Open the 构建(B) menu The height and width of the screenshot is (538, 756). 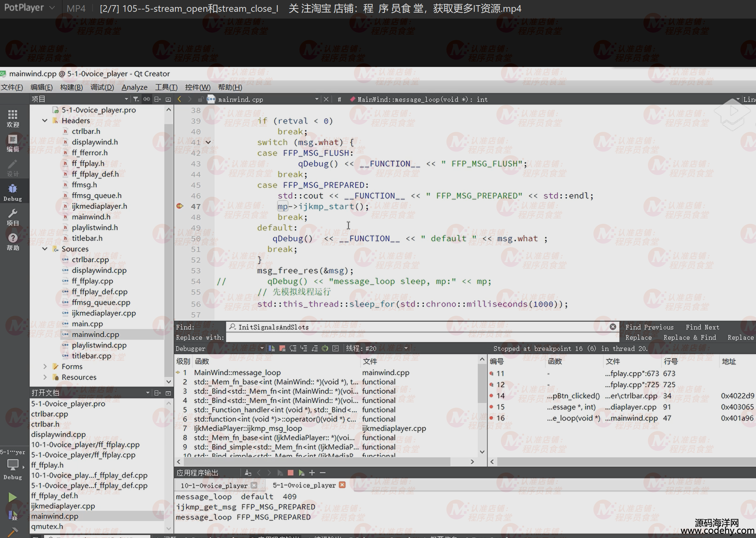tap(71, 87)
